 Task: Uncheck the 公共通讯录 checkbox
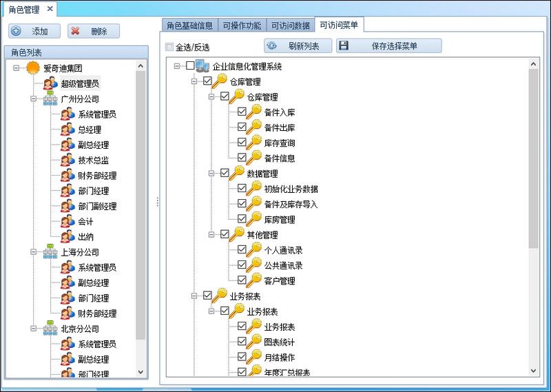pyautogui.click(x=242, y=265)
